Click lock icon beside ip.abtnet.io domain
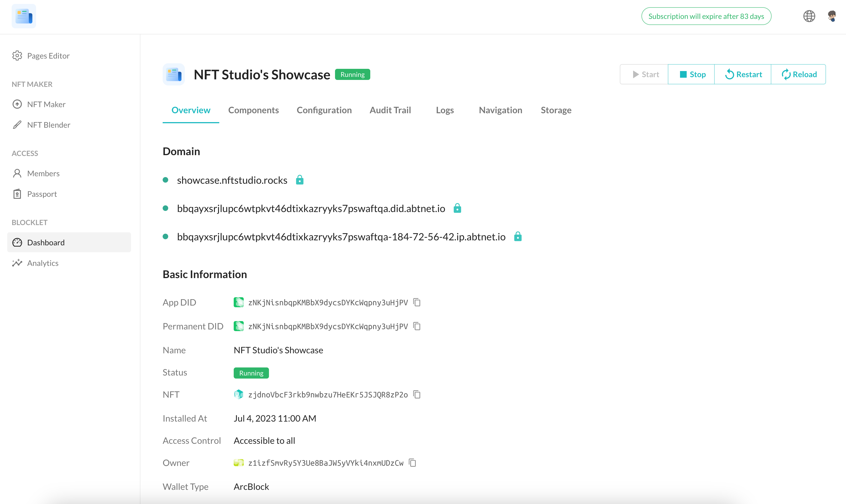 [518, 236]
